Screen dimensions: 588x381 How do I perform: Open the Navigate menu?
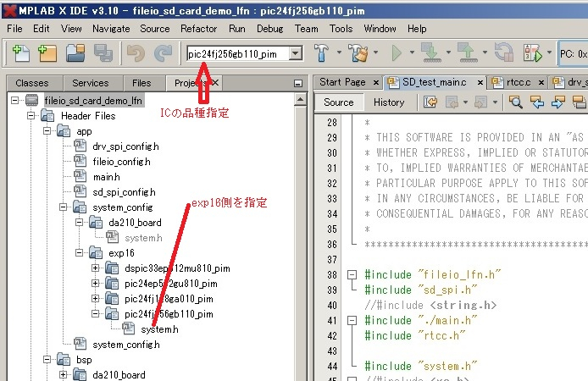(111, 29)
